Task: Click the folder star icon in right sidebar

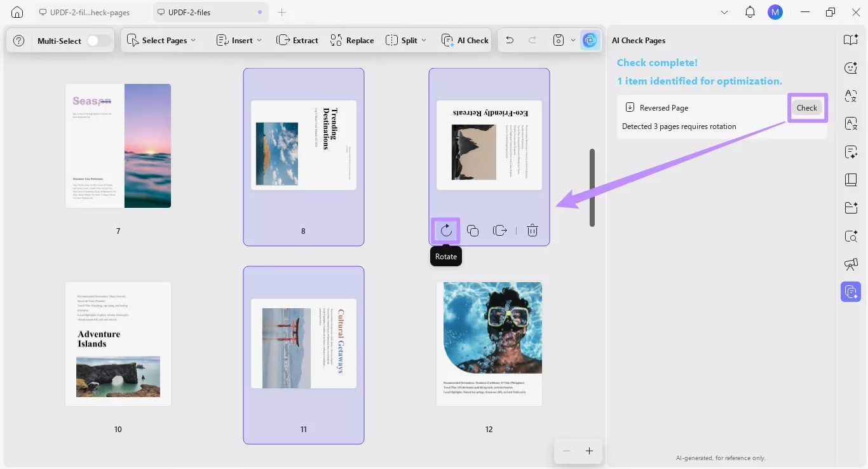Action: tap(851, 208)
